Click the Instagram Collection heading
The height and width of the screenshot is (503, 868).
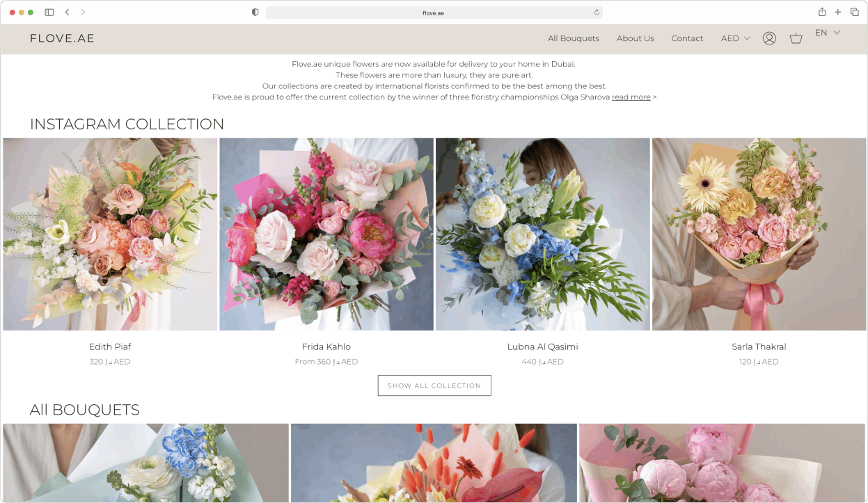click(127, 124)
